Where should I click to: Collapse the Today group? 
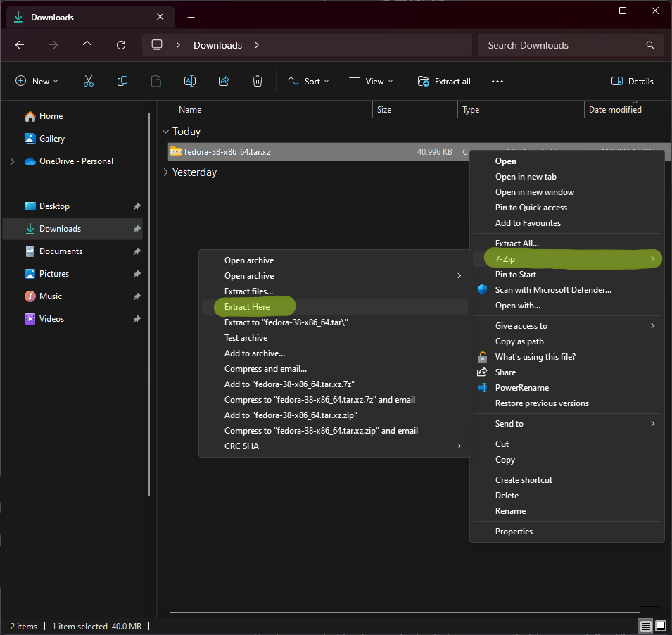(166, 132)
